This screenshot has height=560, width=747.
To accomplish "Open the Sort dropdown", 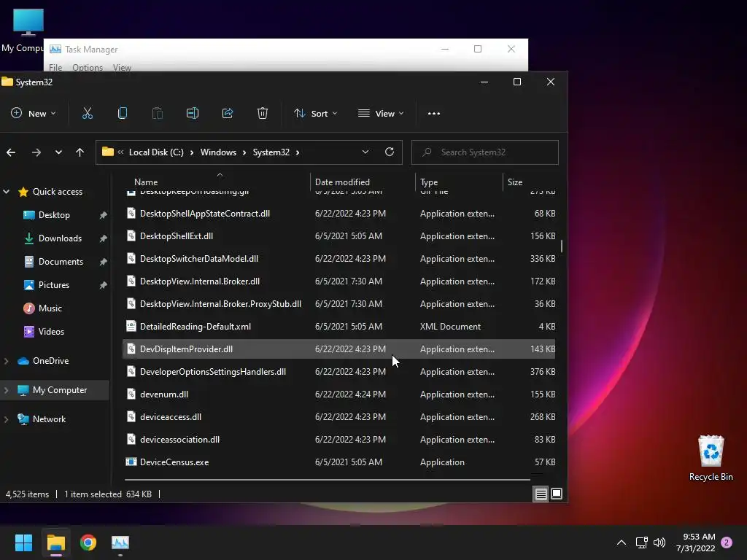I will [x=315, y=113].
